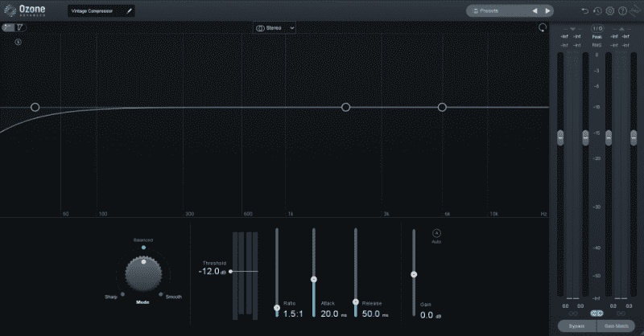Switch meter readout to Peak
Image resolution: width=644 pixels, height=336 pixels.
pos(597,37)
